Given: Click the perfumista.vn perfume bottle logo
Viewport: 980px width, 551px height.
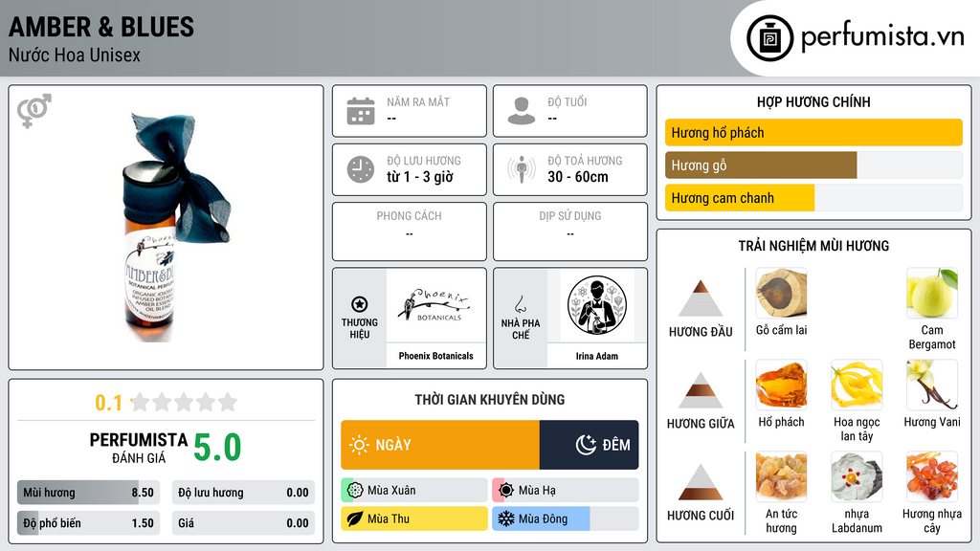Looking at the screenshot, I should (770, 38).
